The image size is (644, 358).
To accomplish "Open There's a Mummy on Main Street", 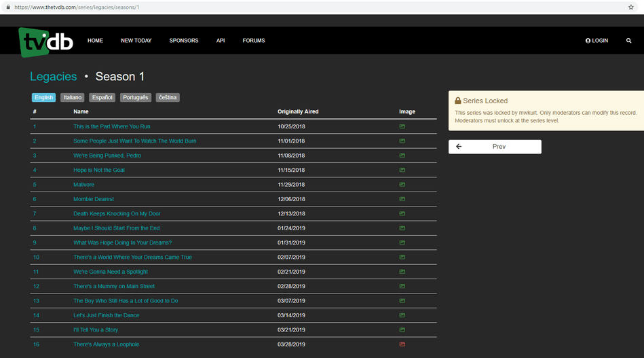I will [114, 286].
